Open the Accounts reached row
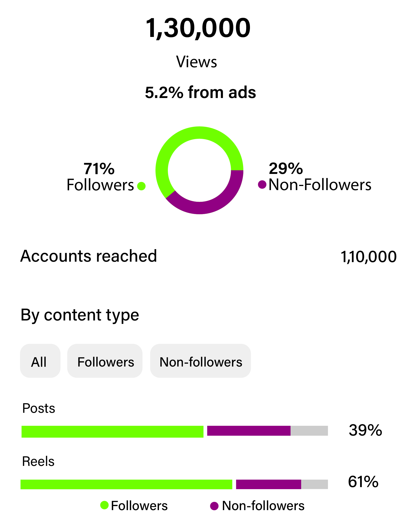 [89, 256]
